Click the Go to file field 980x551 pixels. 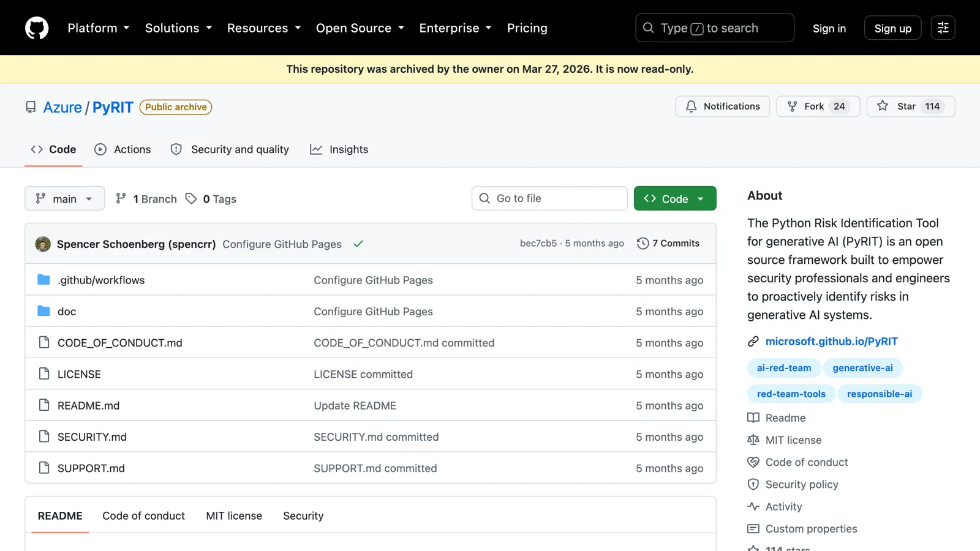[x=549, y=198]
